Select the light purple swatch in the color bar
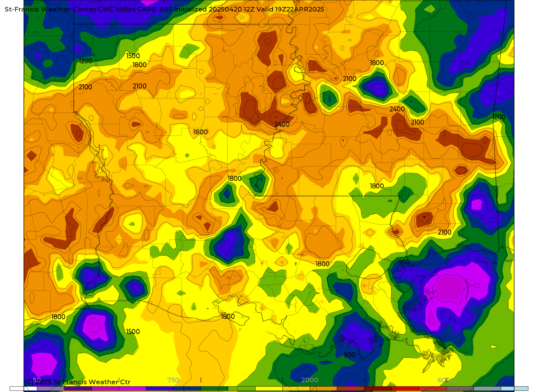 pyautogui.click(x=50, y=389)
